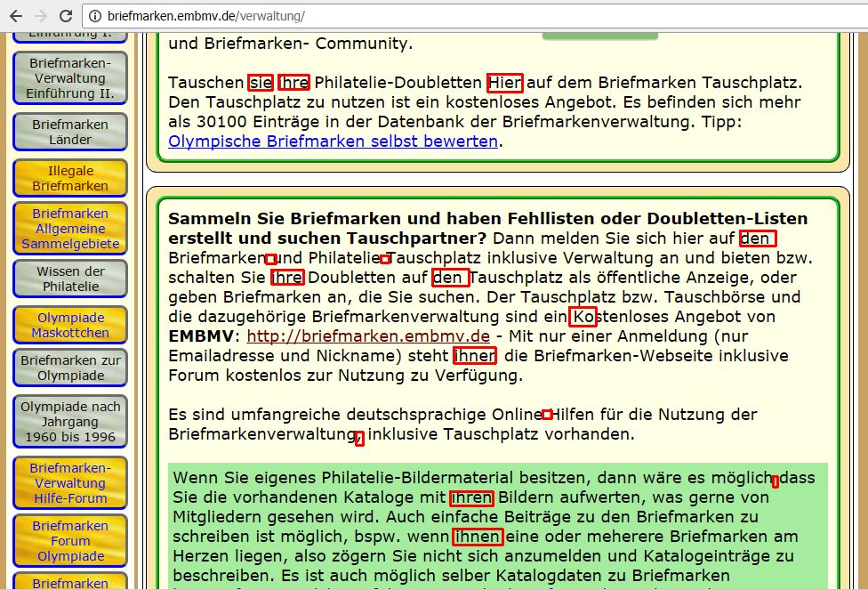Select the Olympiade Maskottchen button
Viewport: 868px width, 590px height.
click(70, 325)
